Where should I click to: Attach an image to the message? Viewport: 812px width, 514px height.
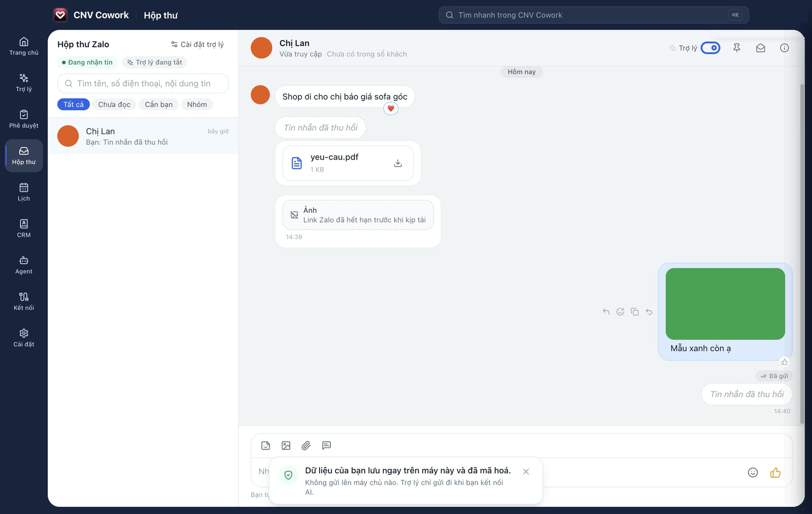[x=286, y=445]
